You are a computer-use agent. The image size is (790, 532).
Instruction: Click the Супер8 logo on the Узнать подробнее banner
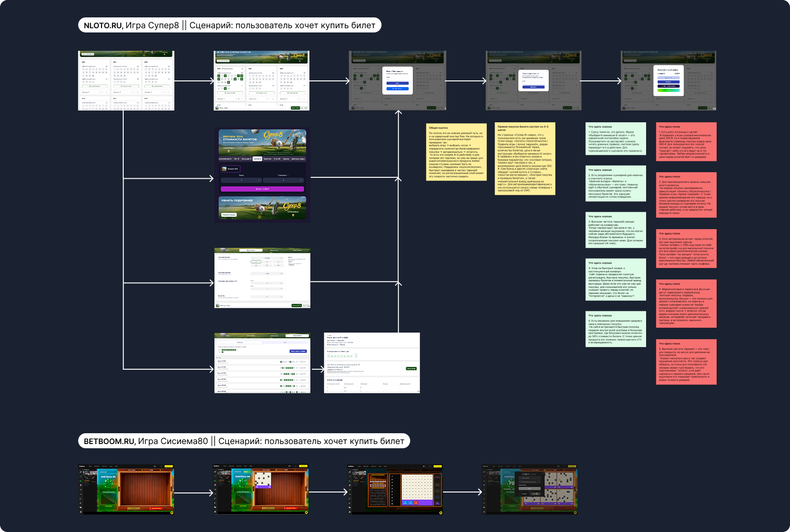click(292, 206)
